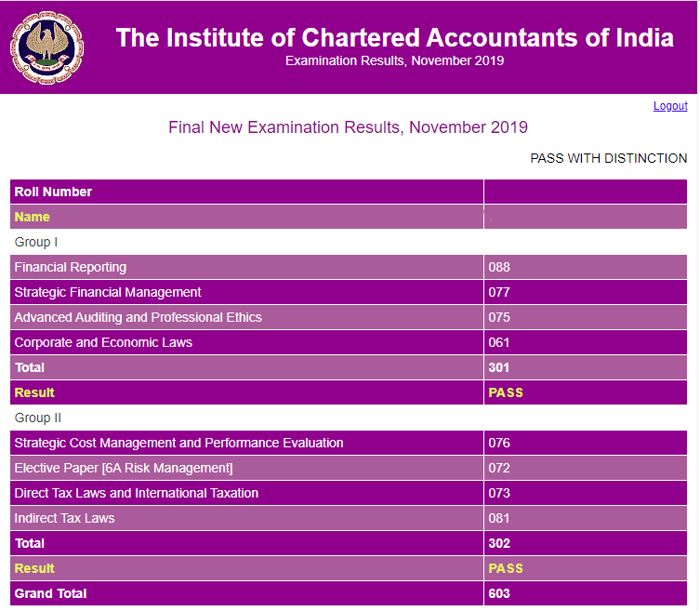Click the ICAI emblem logo
The width and height of the screenshot is (700, 611).
(40, 46)
